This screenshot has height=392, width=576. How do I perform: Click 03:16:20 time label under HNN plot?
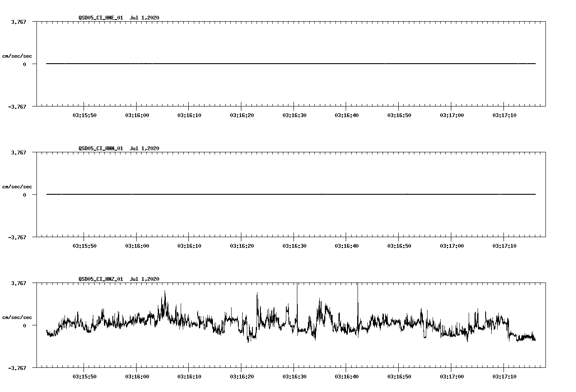[x=242, y=246]
